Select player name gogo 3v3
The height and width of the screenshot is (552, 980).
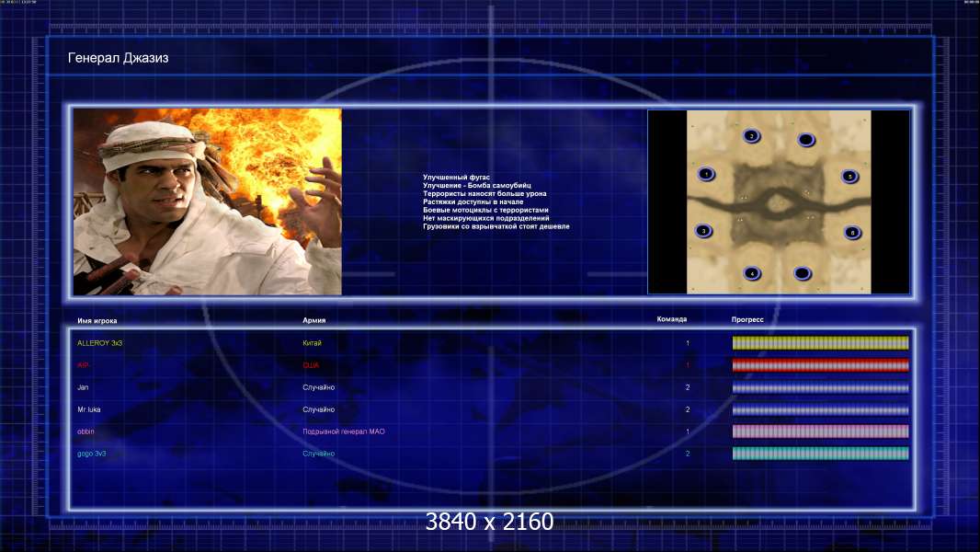coord(91,454)
